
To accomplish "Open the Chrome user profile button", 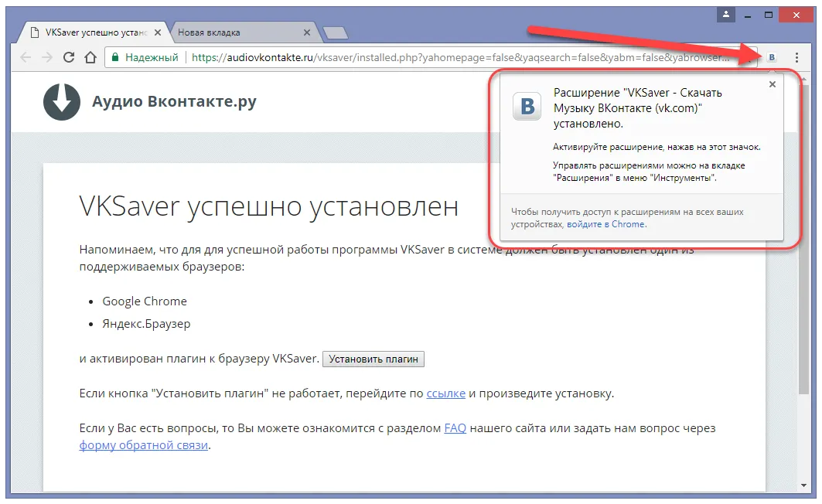I will (x=726, y=15).
